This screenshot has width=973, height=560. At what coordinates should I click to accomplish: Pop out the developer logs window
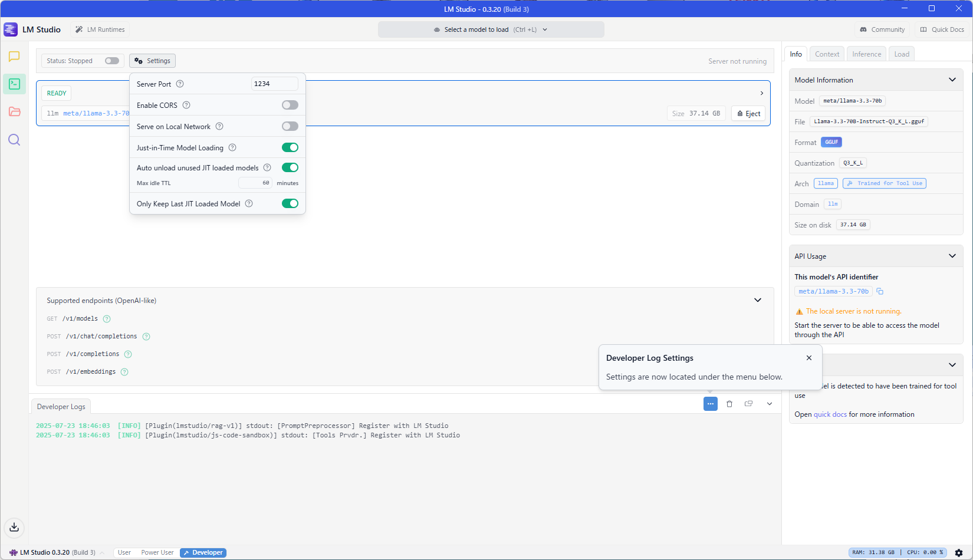749,404
